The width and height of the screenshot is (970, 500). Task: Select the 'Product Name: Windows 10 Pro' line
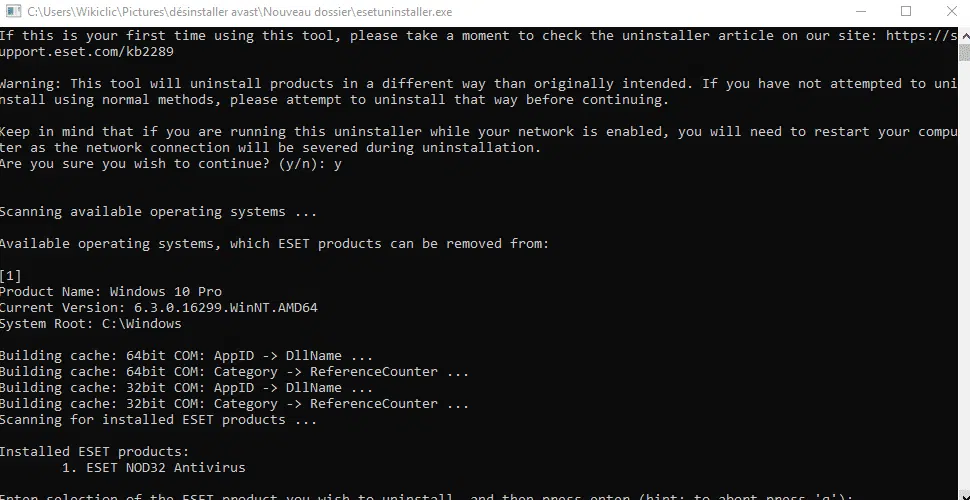coord(111,291)
